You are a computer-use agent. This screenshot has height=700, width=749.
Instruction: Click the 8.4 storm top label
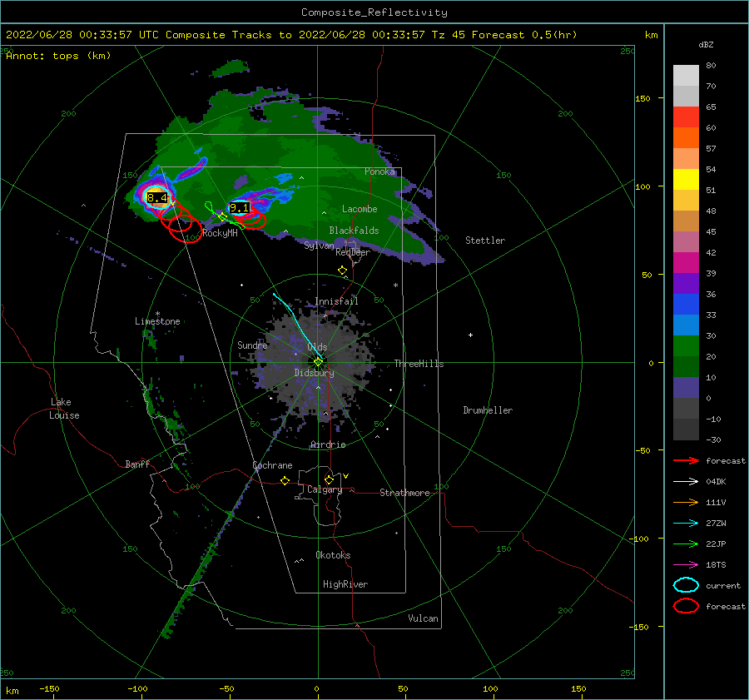click(x=157, y=198)
